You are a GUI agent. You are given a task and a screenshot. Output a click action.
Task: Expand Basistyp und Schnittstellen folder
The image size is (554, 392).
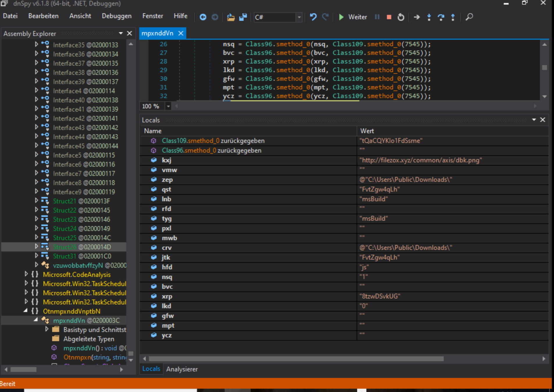(47, 329)
